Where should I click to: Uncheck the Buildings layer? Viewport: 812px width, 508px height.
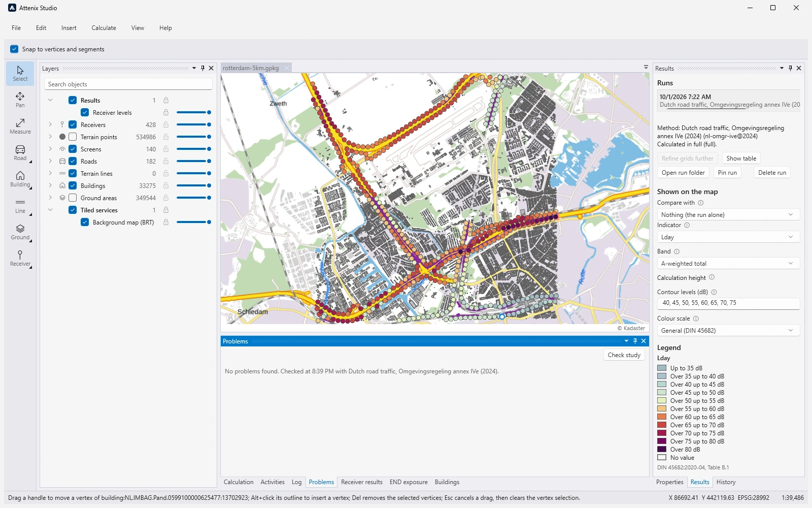[x=73, y=185]
